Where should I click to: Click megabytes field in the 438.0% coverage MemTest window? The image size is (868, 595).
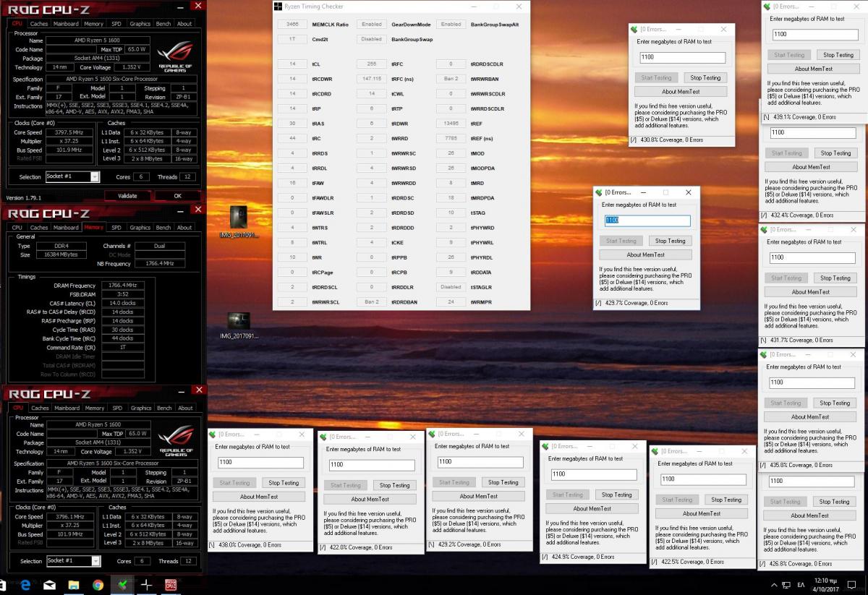260,463
